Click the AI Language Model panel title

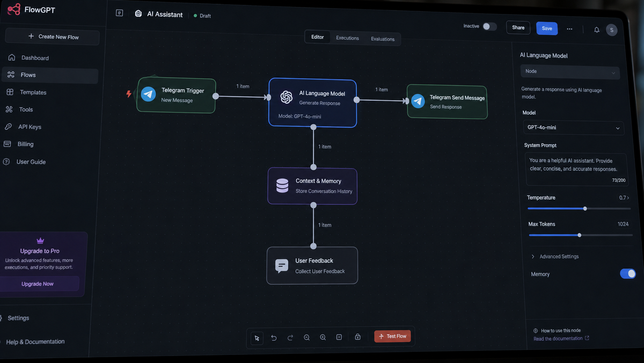[x=544, y=55]
